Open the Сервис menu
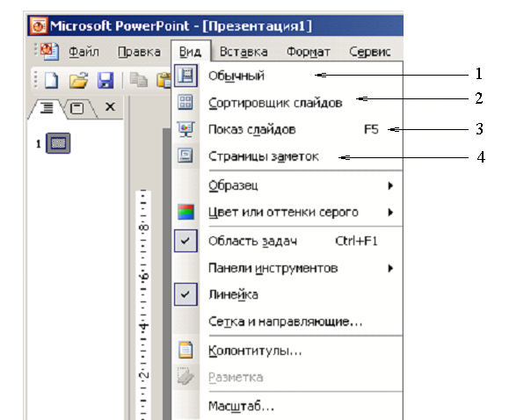 point(370,52)
